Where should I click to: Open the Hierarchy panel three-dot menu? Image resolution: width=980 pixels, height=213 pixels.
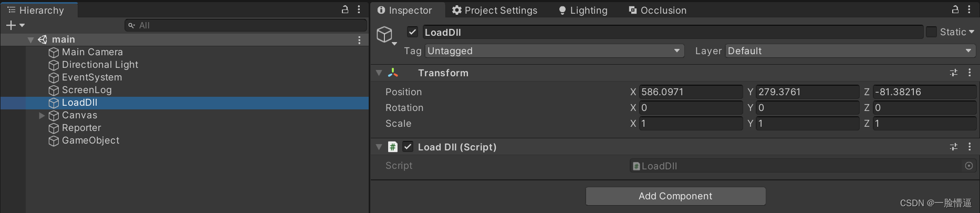[x=359, y=9]
